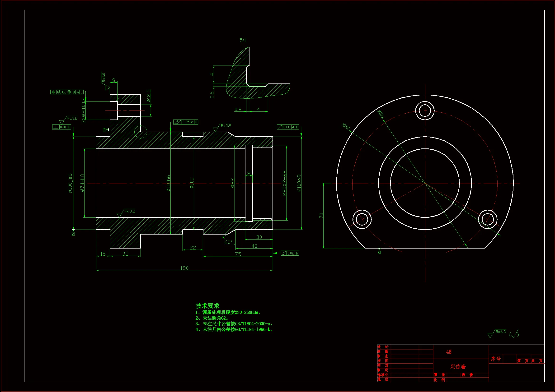Viewport: 555px width, 392px height.
Task: Select the perpendicularity tolerance frame 0.01 B
Action: [62, 127]
